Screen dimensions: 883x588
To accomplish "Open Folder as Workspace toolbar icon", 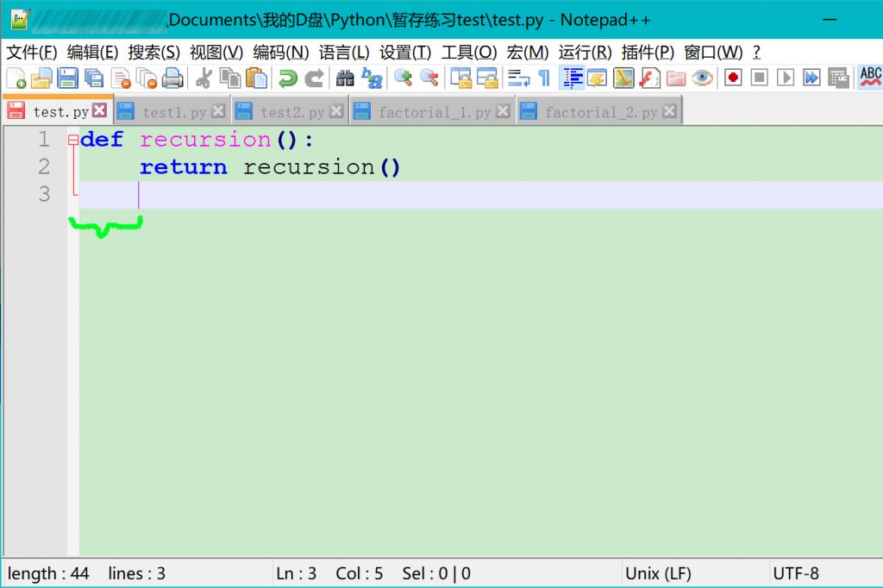I will pos(676,78).
